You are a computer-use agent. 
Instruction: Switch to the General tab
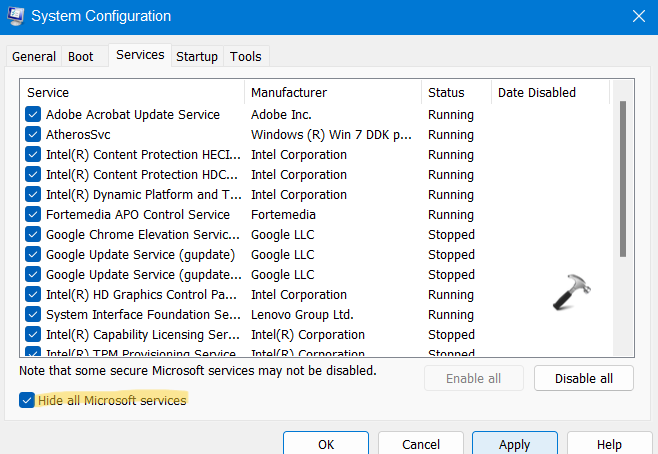(x=34, y=57)
